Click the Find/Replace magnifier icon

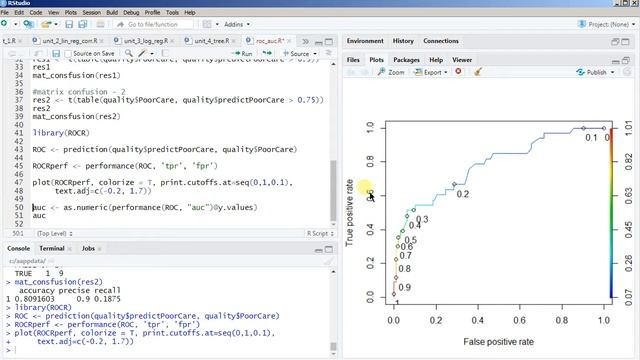pos(129,53)
